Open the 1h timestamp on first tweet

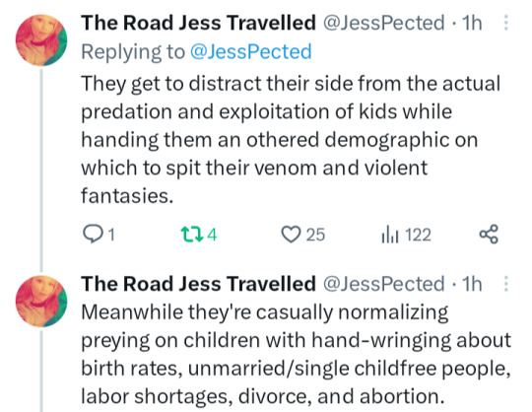(472, 23)
